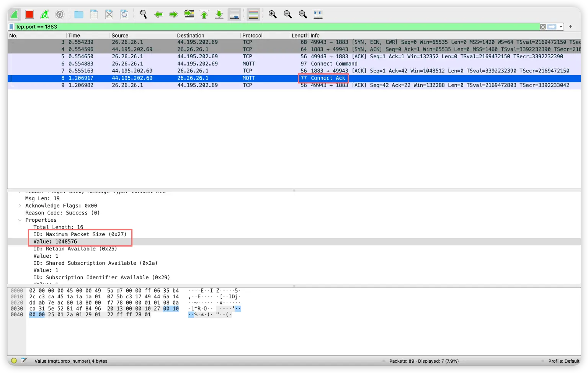
Task: Add a new filter button with plus sign
Action: point(570,26)
